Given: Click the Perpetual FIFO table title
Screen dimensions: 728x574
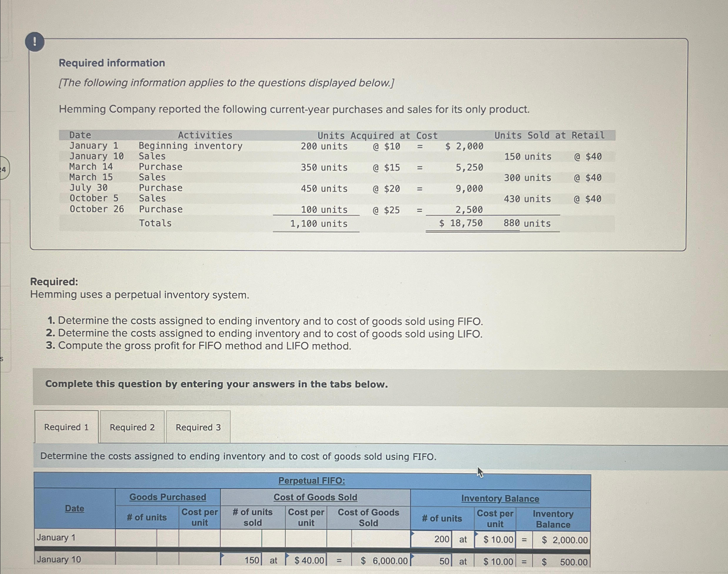Looking at the screenshot, I should tap(311, 481).
